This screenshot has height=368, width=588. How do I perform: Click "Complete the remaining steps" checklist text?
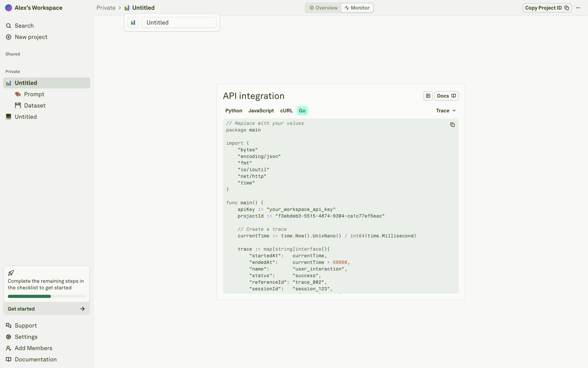click(x=46, y=284)
